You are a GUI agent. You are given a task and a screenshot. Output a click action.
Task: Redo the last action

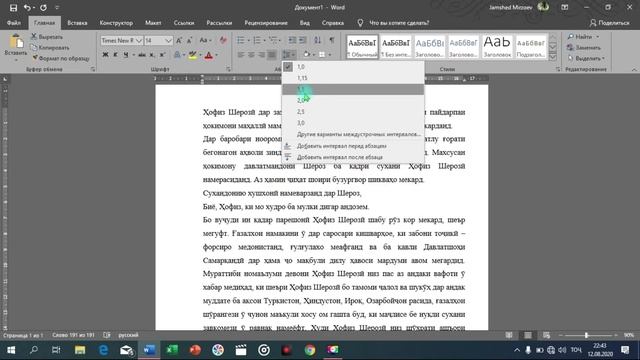(x=43, y=7)
